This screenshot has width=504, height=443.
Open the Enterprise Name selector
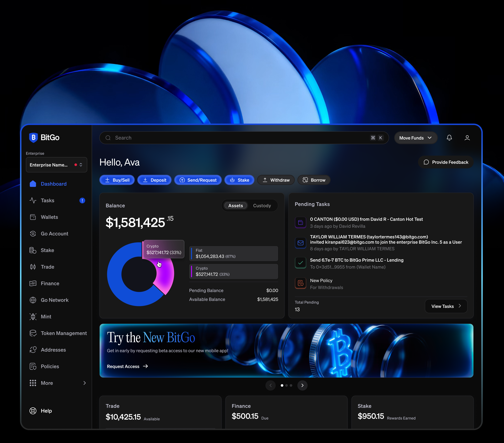pyautogui.click(x=56, y=165)
